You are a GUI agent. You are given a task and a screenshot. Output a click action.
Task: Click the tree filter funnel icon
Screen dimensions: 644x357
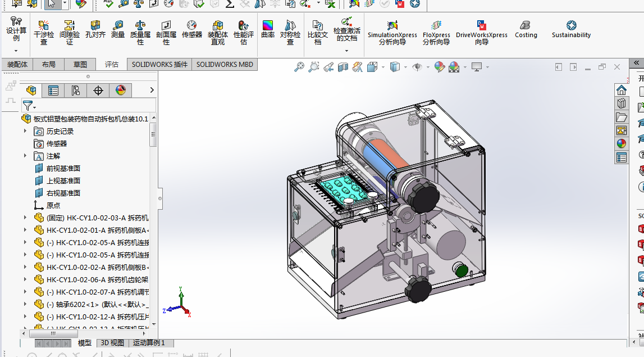coord(28,106)
